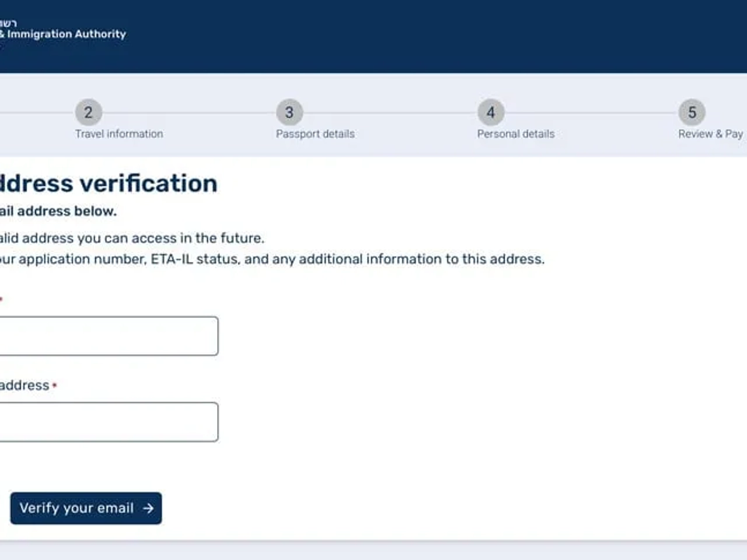
Task: Click the Passport details step label
Action: (x=315, y=134)
